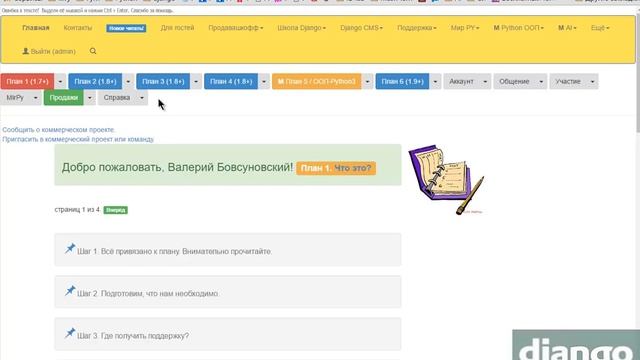Click the Справка button

[117, 98]
